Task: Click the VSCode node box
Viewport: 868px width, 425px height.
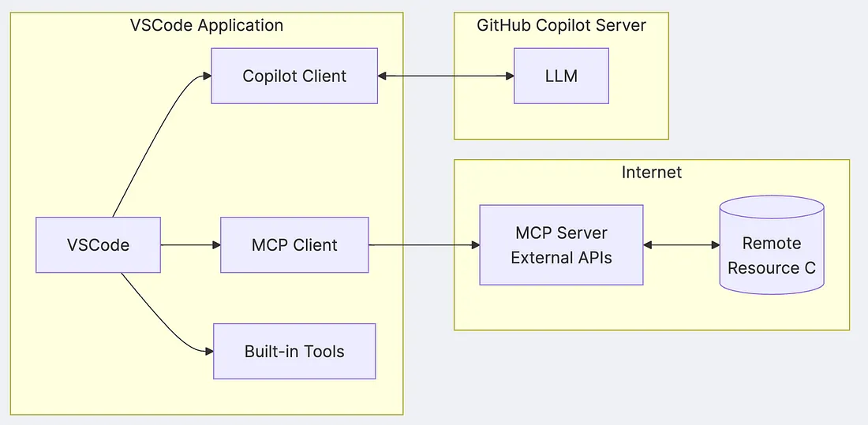Action: pyautogui.click(x=98, y=244)
